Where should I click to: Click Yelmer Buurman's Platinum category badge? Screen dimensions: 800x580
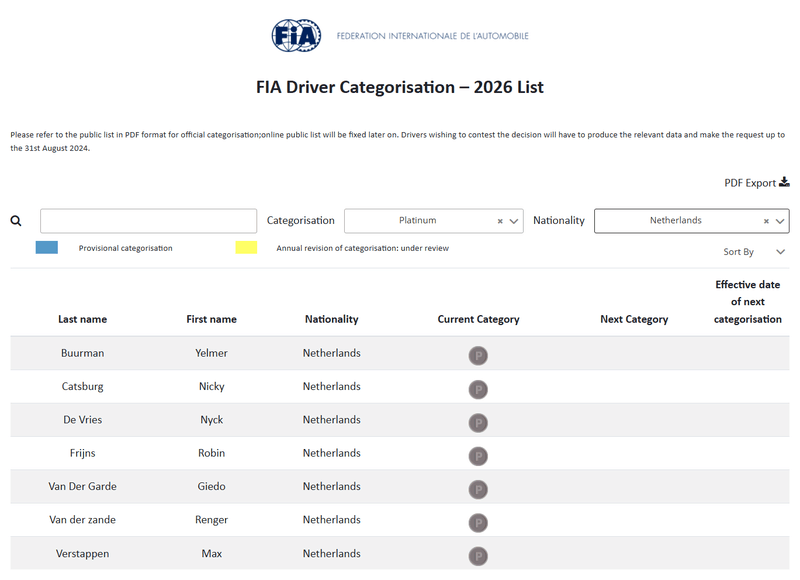tap(478, 356)
